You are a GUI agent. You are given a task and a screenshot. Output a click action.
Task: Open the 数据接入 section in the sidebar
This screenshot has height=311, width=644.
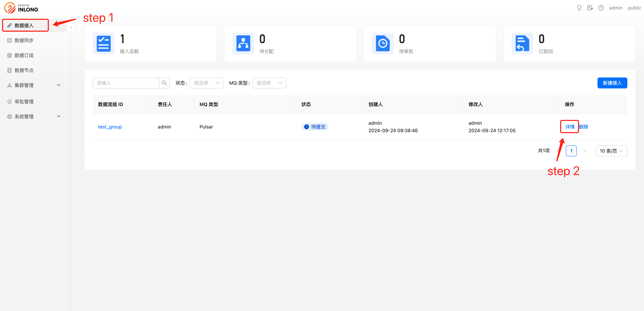[25, 25]
